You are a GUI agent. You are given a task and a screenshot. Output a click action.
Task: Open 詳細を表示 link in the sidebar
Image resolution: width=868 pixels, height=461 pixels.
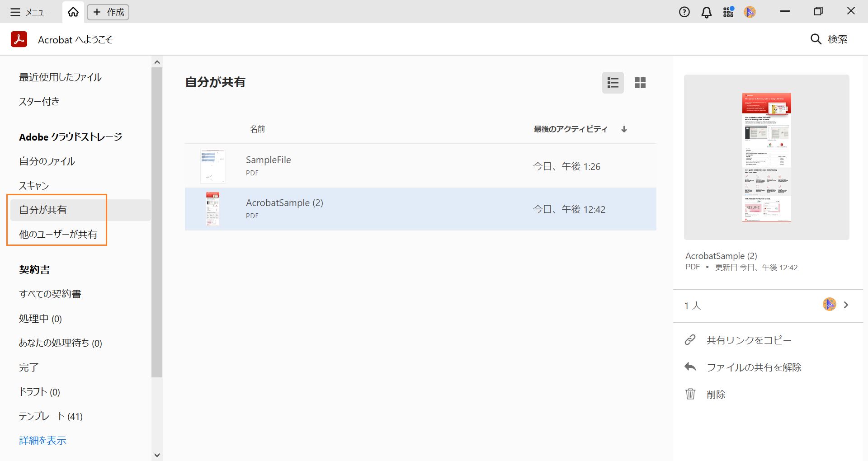(42, 440)
